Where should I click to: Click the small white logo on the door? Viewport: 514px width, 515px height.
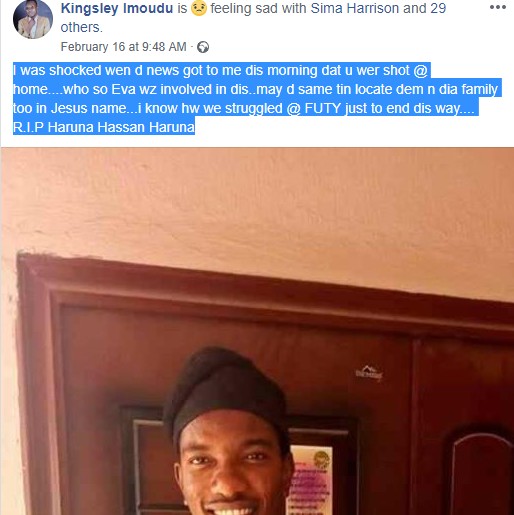click(x=369, y=373)
